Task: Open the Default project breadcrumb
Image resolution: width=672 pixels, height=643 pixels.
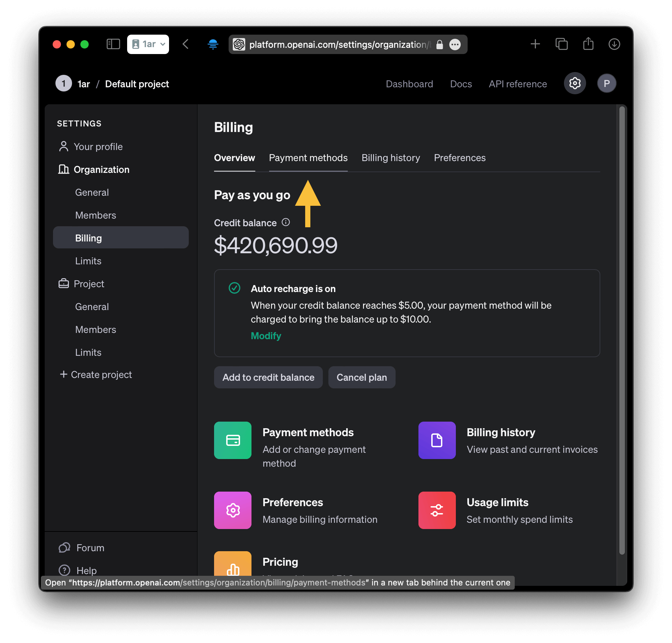Action: point(137,84)
